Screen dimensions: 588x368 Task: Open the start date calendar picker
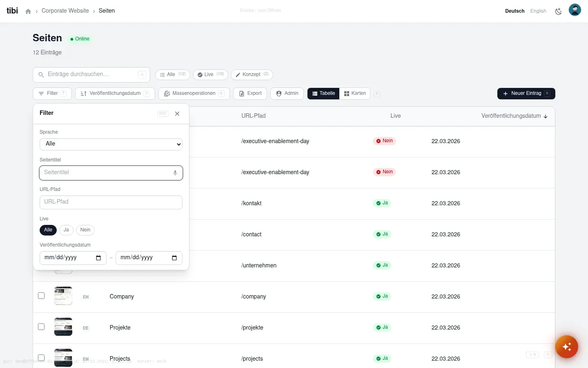[98, 258]
